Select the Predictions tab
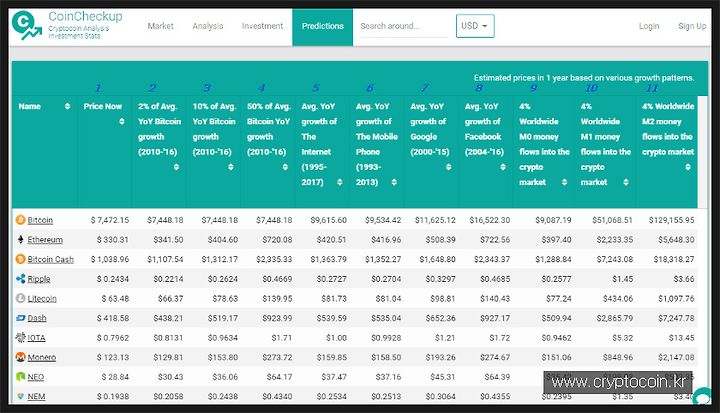 322,27
